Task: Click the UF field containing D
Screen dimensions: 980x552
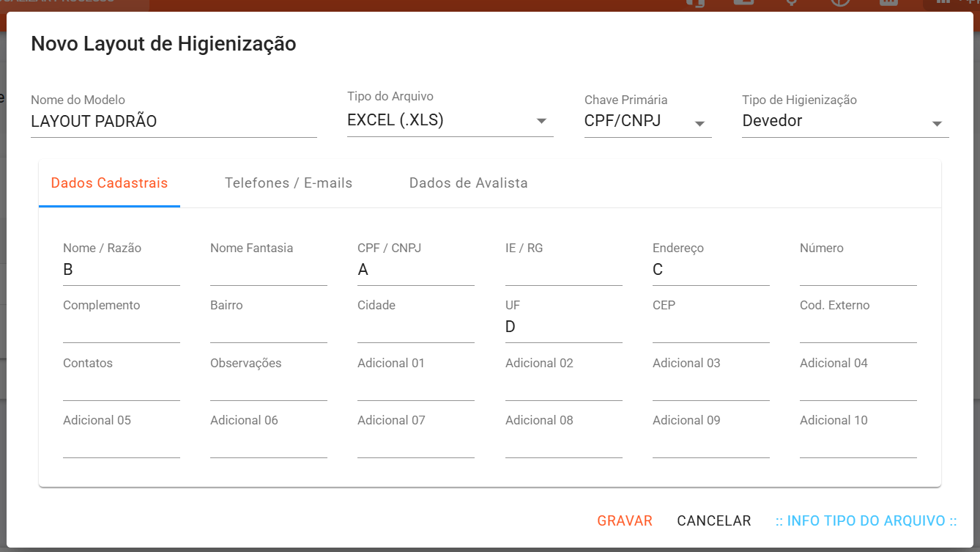Action: pyautogui.click(x=564, y=327)
